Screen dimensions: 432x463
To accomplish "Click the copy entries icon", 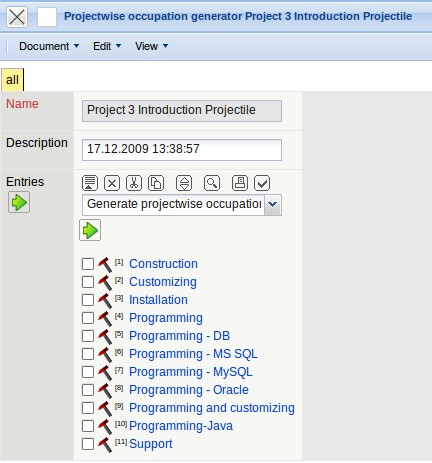I will pos(156,183).
